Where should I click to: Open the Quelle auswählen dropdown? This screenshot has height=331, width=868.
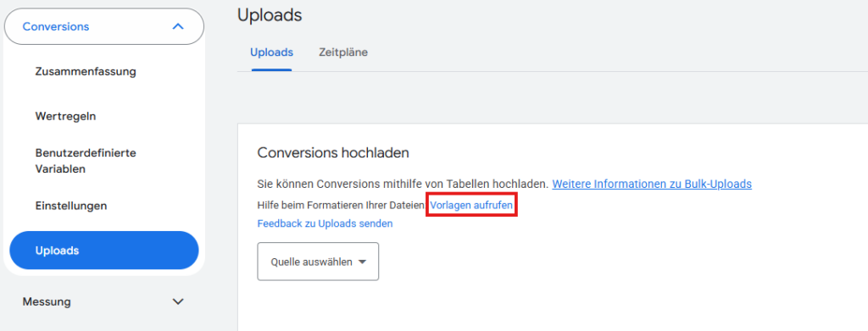318,262
